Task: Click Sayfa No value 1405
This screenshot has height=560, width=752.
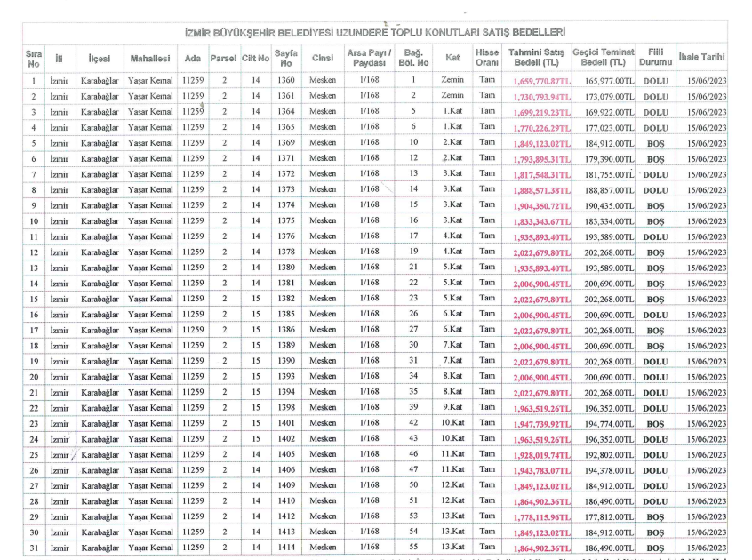Action: [x=286, y=454]
